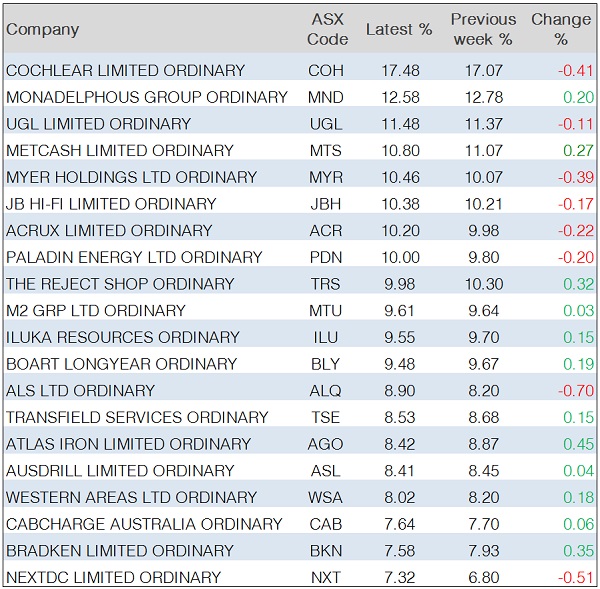
Task: Select PALADIN ENERGY LTD ORDINARY
Action: point(134,257)
